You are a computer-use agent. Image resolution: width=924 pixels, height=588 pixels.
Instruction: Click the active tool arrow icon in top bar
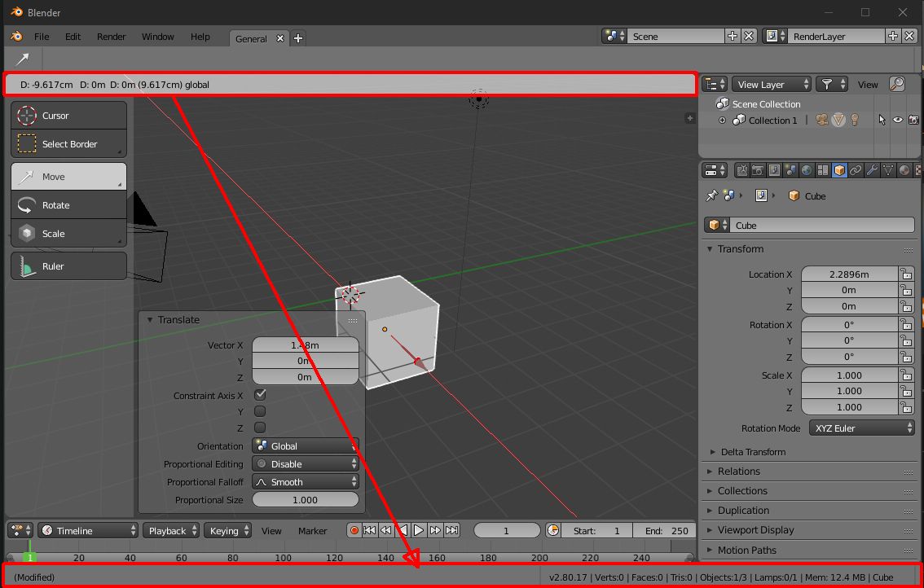pos(22,59)
